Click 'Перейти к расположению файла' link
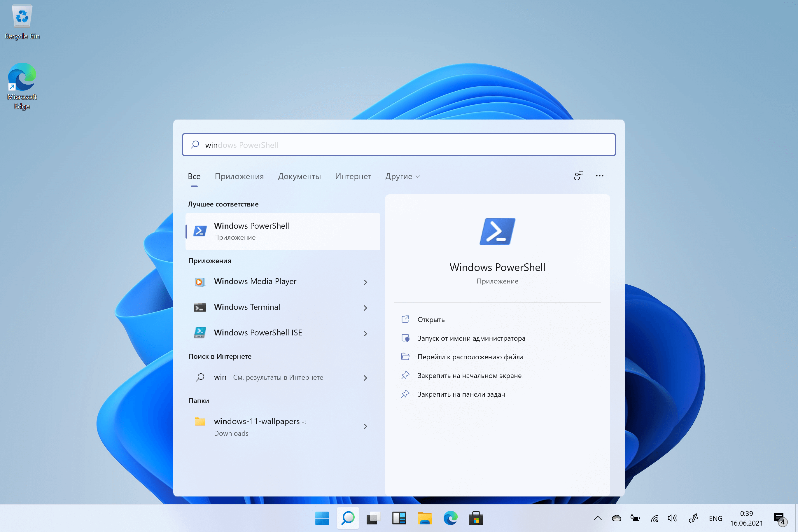Screen dimensions: 798x532 click(x=470, y=357)
